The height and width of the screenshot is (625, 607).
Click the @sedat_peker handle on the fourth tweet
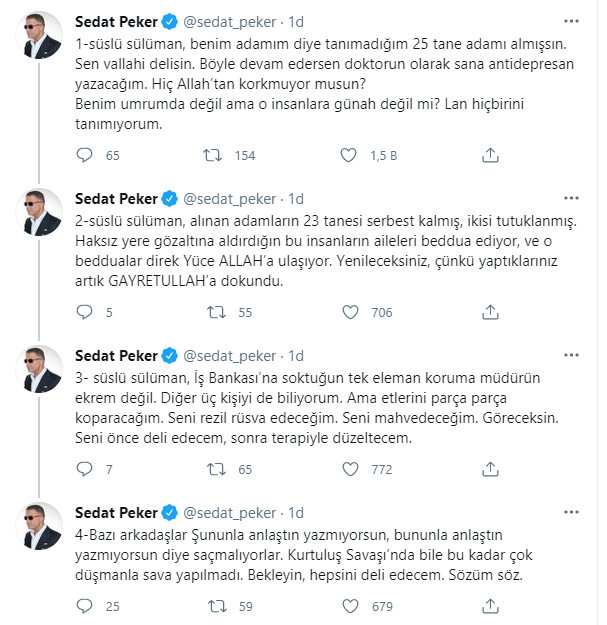coord(227,513)
